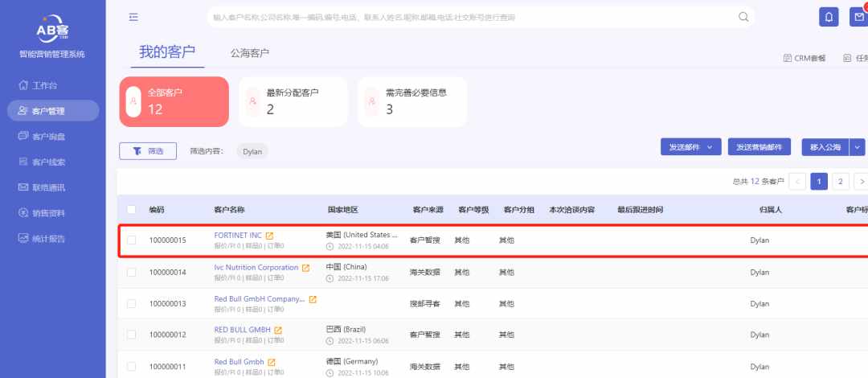
Task: Click 客户名称 column header
Action: (x=230, y=210)
